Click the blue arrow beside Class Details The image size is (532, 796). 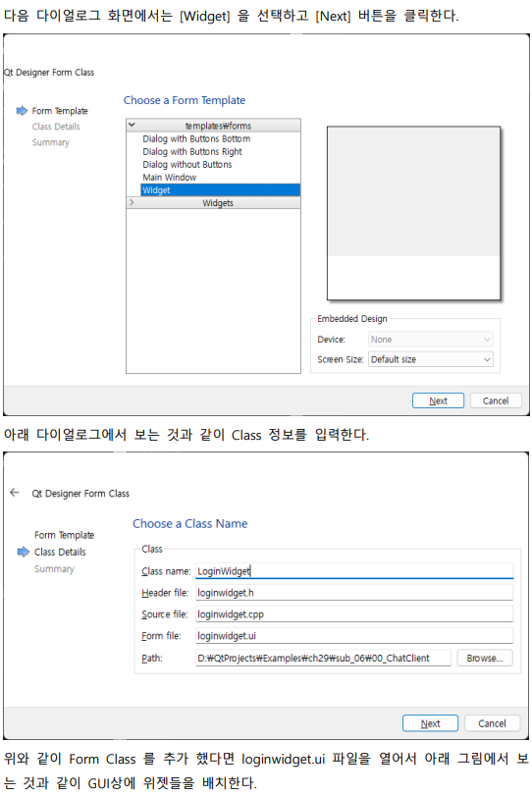pyautogui.click(x=24, y=552)
